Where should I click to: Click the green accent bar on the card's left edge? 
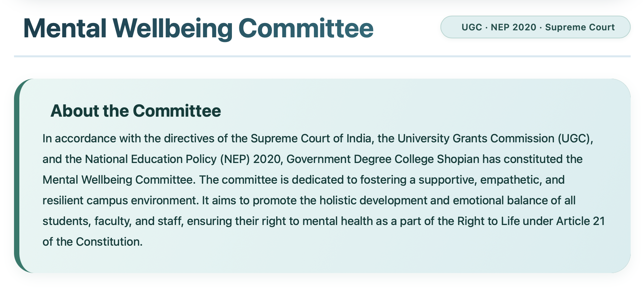[17, 176]
